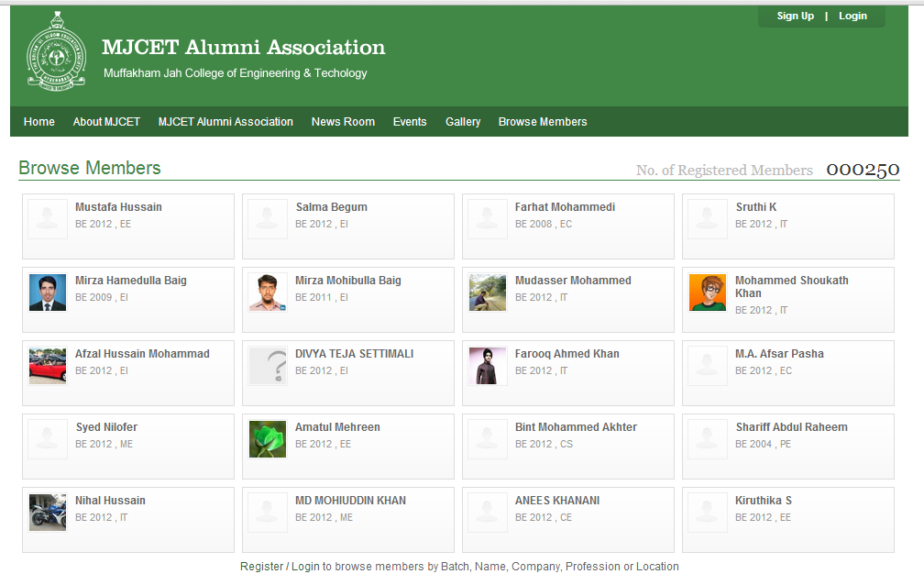Click Mustafa Hussain's placeholder avatar
This screenshot has width=924, height=585.
click(48, 219)
